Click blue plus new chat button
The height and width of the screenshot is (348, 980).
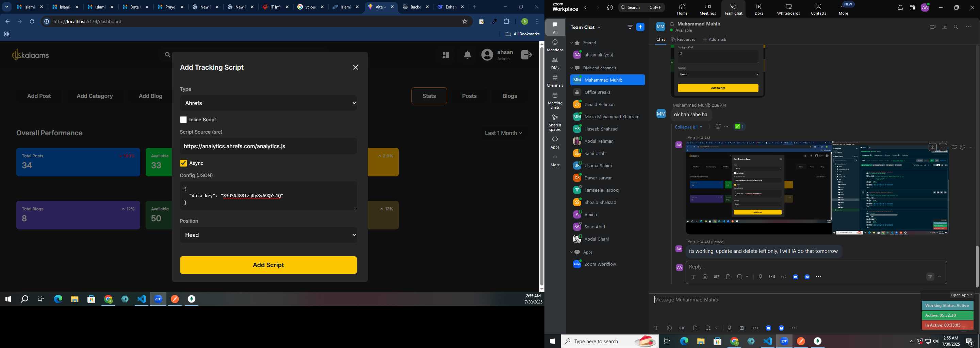(x=641, y=27)
